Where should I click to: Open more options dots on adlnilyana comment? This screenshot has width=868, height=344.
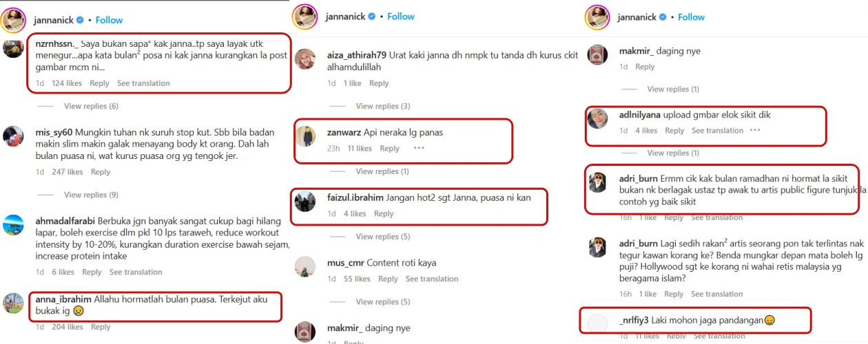pyautogui.click(x=755, y=131)
